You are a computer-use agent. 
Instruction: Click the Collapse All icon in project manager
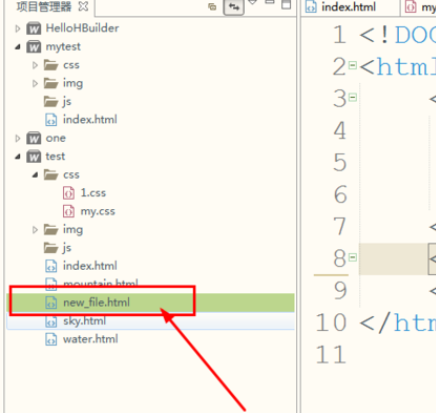(x=212, y=6)
